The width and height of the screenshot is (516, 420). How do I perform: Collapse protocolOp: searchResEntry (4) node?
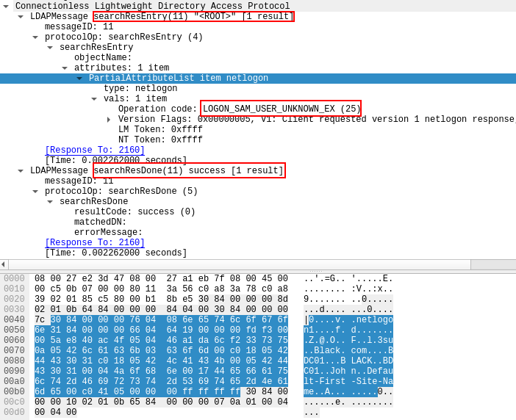click(x=35, y=37)
